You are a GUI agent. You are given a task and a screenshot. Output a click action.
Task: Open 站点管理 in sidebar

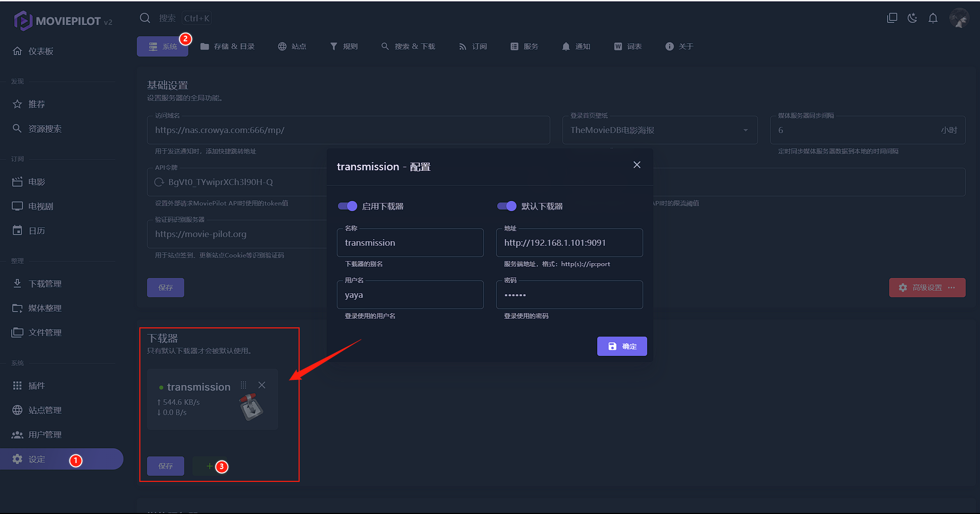coord(61,410)
